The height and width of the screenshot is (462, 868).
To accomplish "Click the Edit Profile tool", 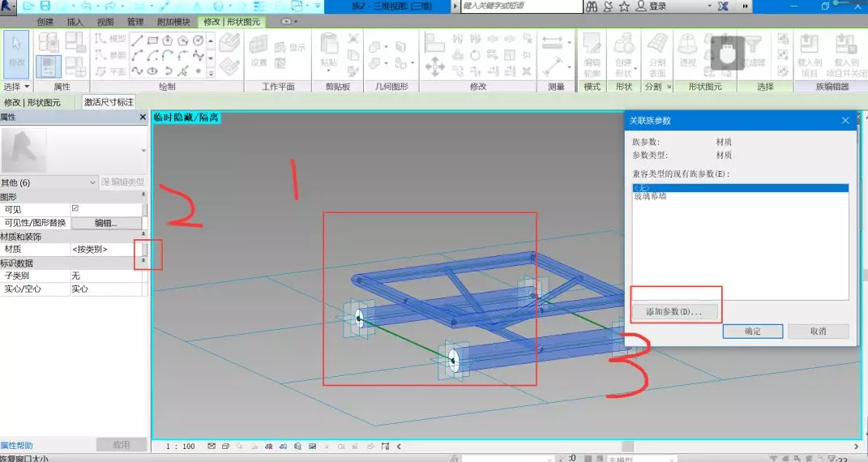I will pos(592,51).
